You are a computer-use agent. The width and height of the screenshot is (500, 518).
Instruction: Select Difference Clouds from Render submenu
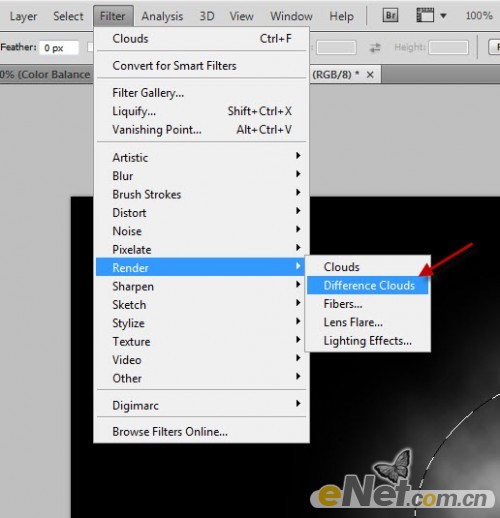coord(368,285)
